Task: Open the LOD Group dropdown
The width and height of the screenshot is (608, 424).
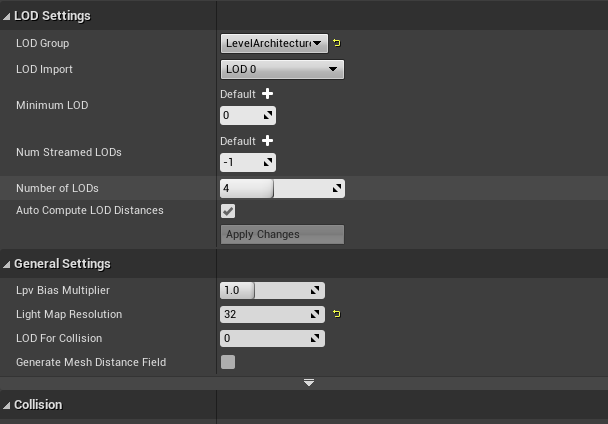Action: 274,43
